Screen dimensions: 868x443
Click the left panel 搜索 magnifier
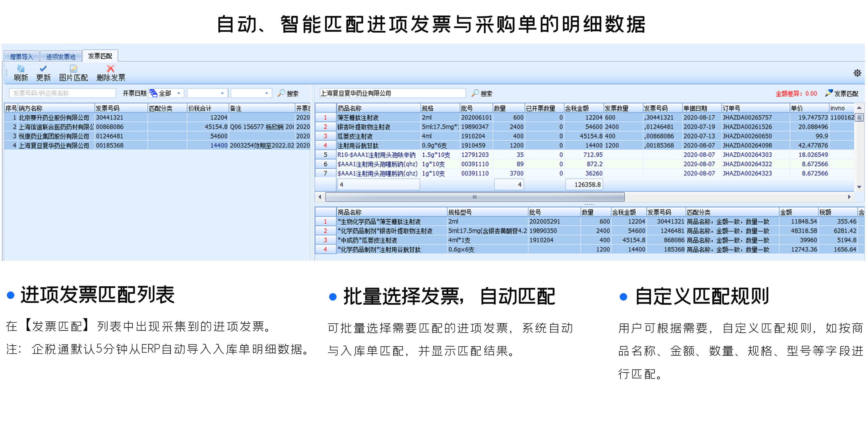pyautogui.click(x=281, y=93)
